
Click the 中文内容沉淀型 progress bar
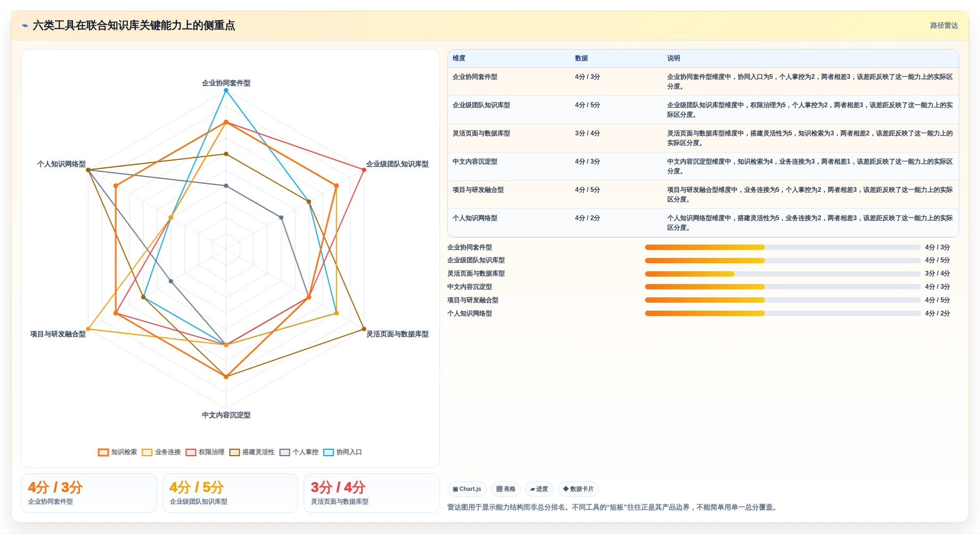point(782,287)
